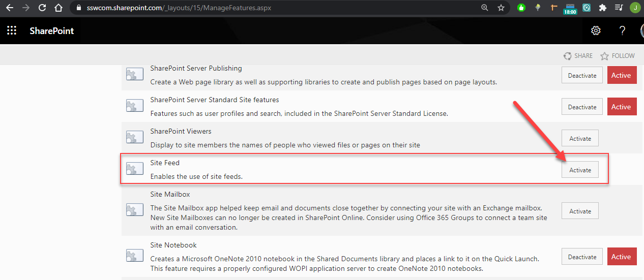This screenshot has height=280, width=644.
Task: Deactivate SharePoint Server Standard Site features
Action: tap(582, 107)
